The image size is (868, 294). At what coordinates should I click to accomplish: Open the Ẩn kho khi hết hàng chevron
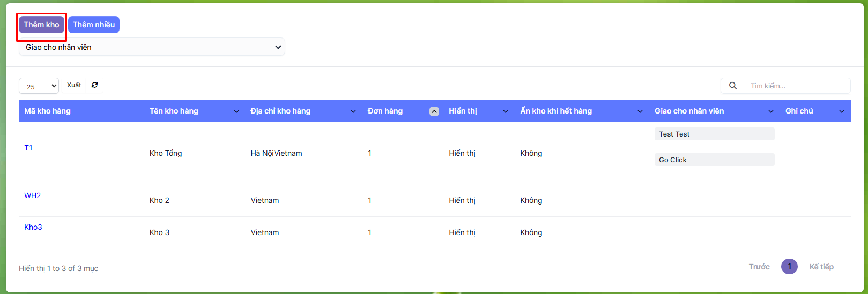pyautogui.click(x=640, y=111)
